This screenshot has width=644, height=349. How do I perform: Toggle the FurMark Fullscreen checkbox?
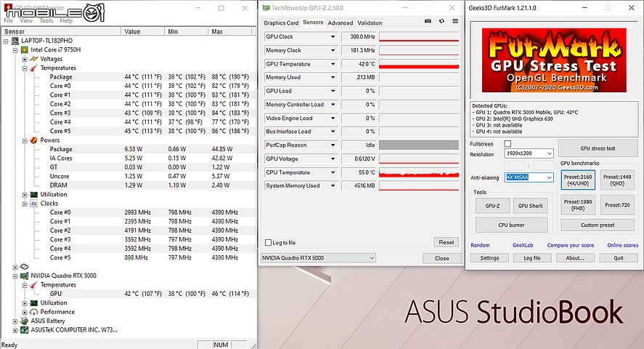508,144
